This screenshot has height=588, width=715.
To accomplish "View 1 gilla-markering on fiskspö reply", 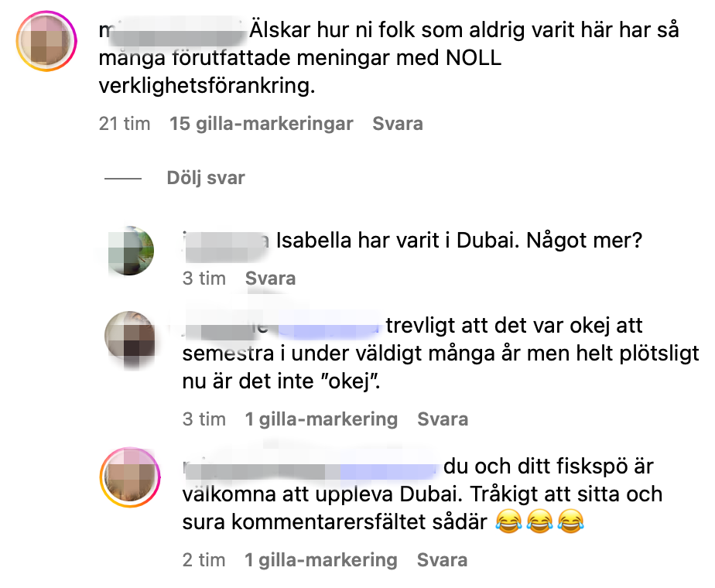I will [x=321, y=559].
